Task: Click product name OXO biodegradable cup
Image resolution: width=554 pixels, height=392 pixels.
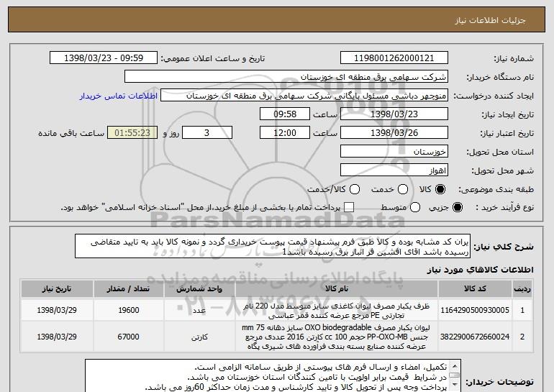Action: [337, 337]
